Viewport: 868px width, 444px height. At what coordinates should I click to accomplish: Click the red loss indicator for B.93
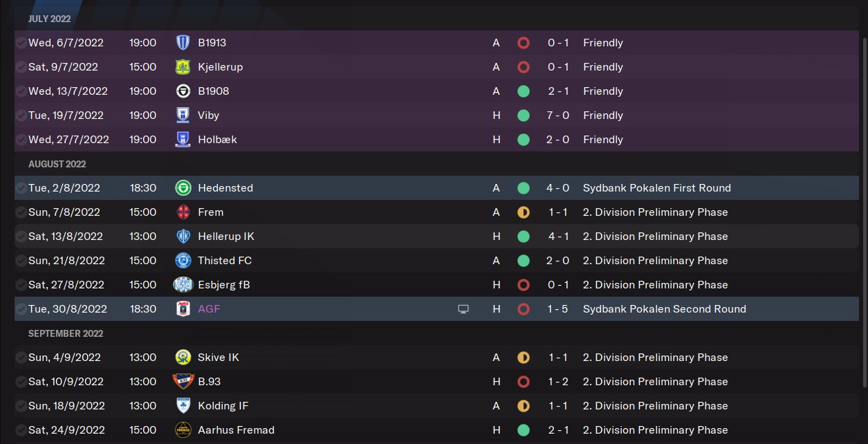click(524, 382)
